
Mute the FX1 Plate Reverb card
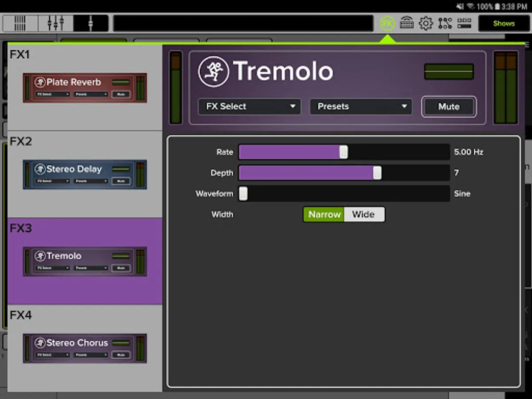(x=121, y=94)
